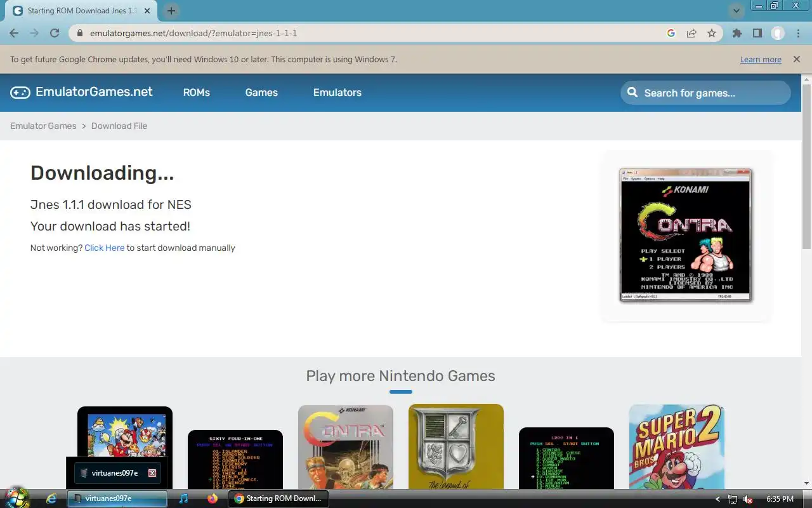
Task: Open the Extensions puzzle icon
Action: [737, 33]
